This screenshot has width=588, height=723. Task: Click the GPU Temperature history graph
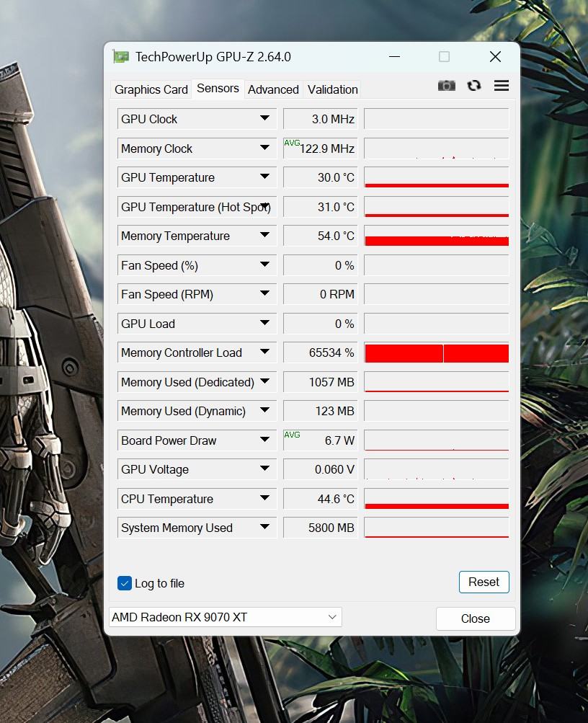[437, 177]
